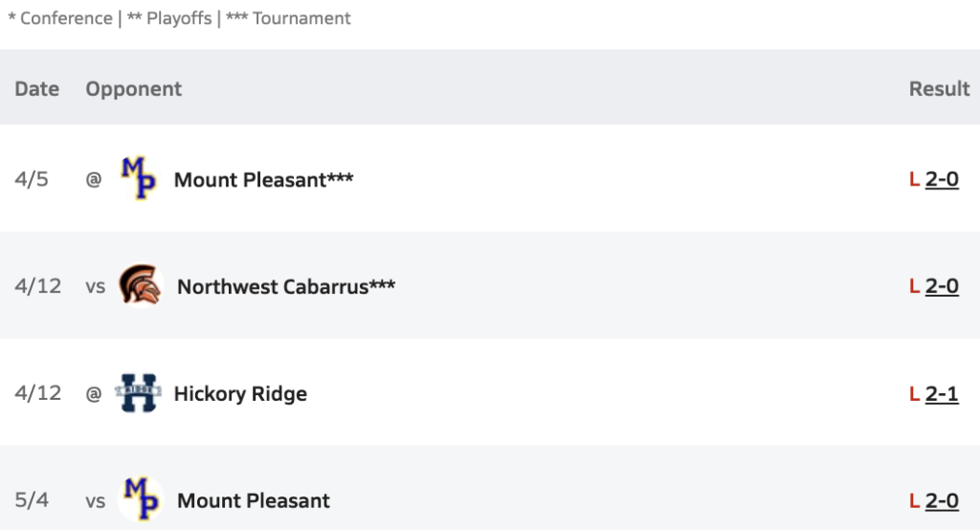
Task: Click the 4/5 date cell
Action: click(x=32, y=179)
